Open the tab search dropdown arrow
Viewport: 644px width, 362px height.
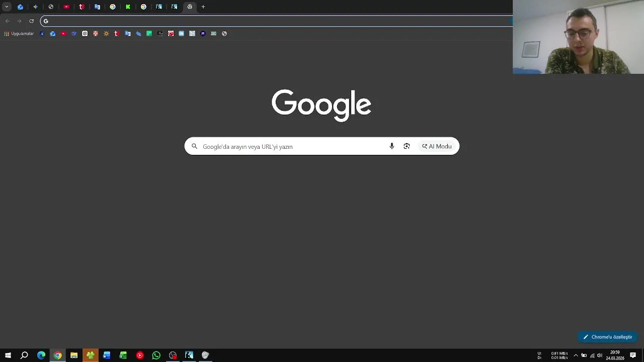[x=7, y=7]
